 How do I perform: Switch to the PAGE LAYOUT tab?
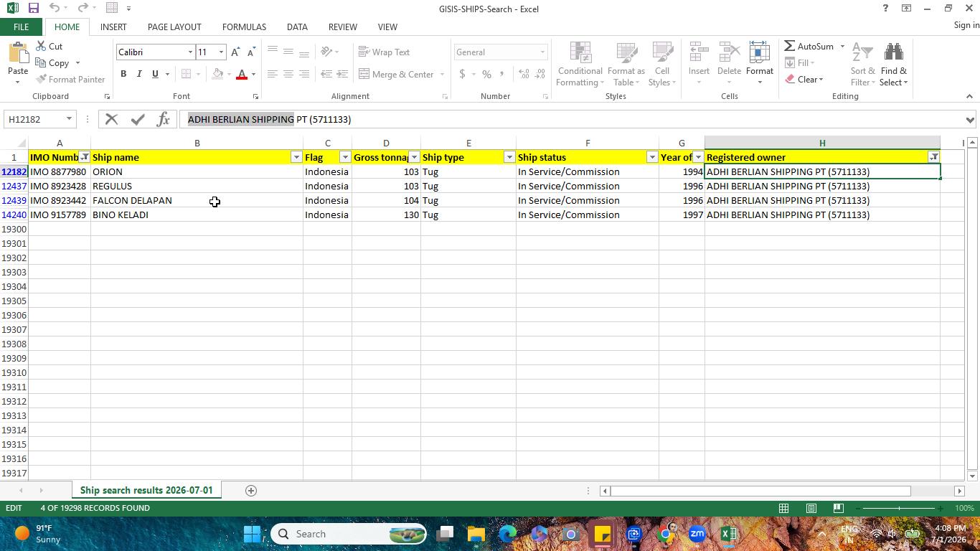click(x=174, y=27)
